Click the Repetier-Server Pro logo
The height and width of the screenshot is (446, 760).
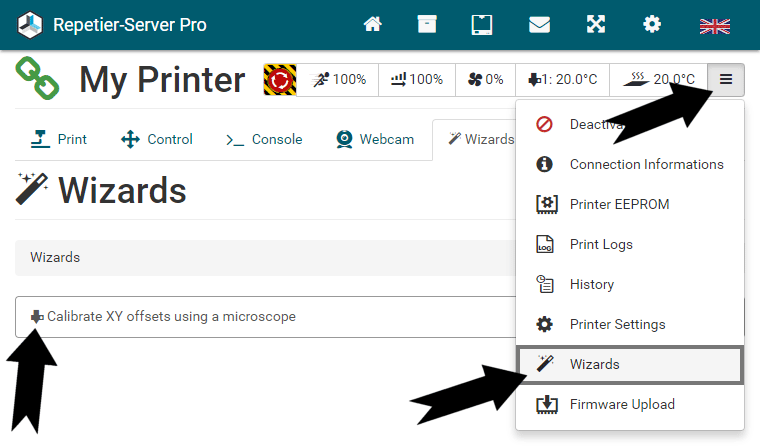pos(31,25)
